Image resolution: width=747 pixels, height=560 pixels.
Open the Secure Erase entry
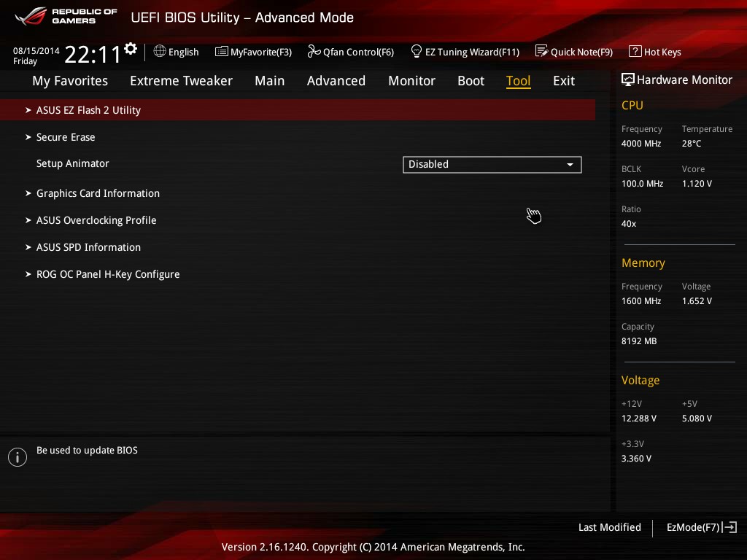tap(66, 137)
